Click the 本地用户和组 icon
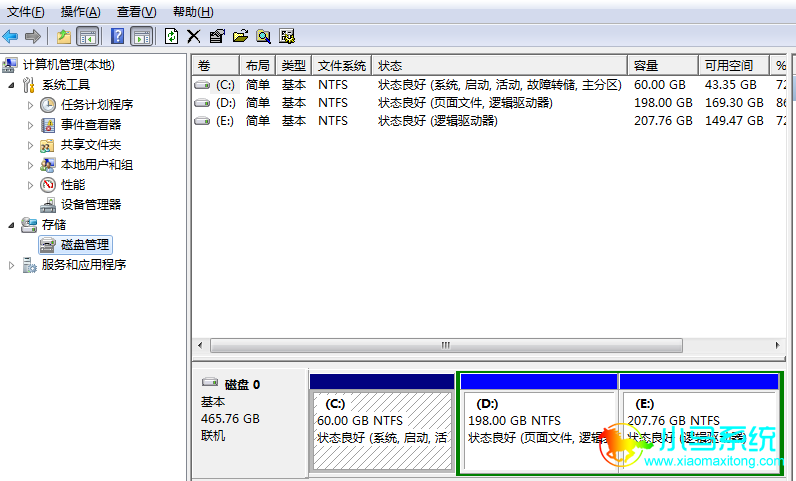 48,165
